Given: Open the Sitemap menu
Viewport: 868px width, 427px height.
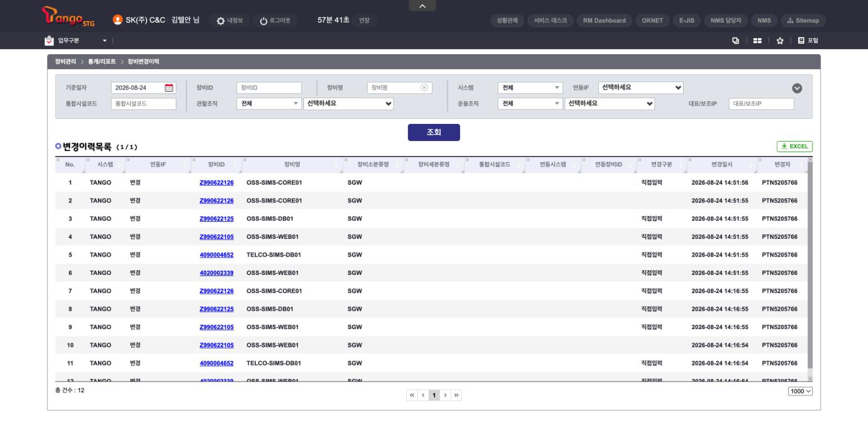Looking at the screenshot, I should [803, 20].
